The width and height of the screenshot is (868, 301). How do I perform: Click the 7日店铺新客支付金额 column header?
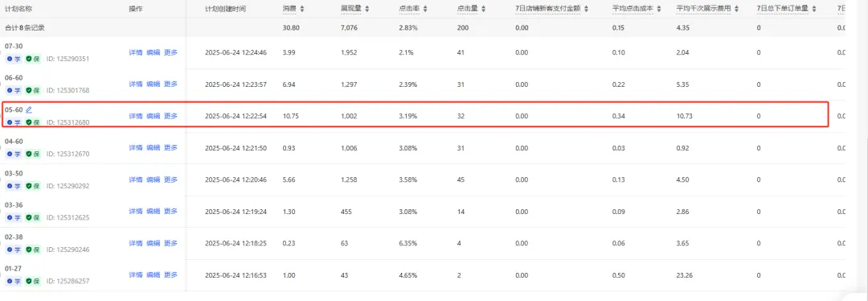[547, 9]
